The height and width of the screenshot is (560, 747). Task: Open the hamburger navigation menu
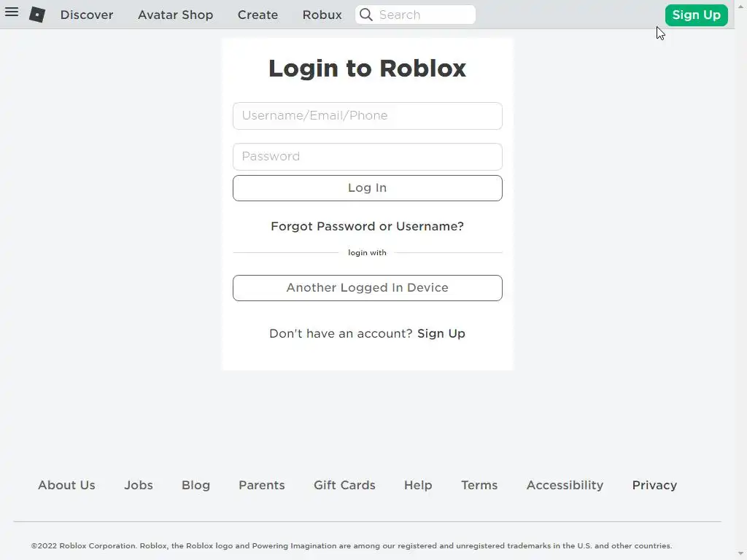click(x=12, y=12)
